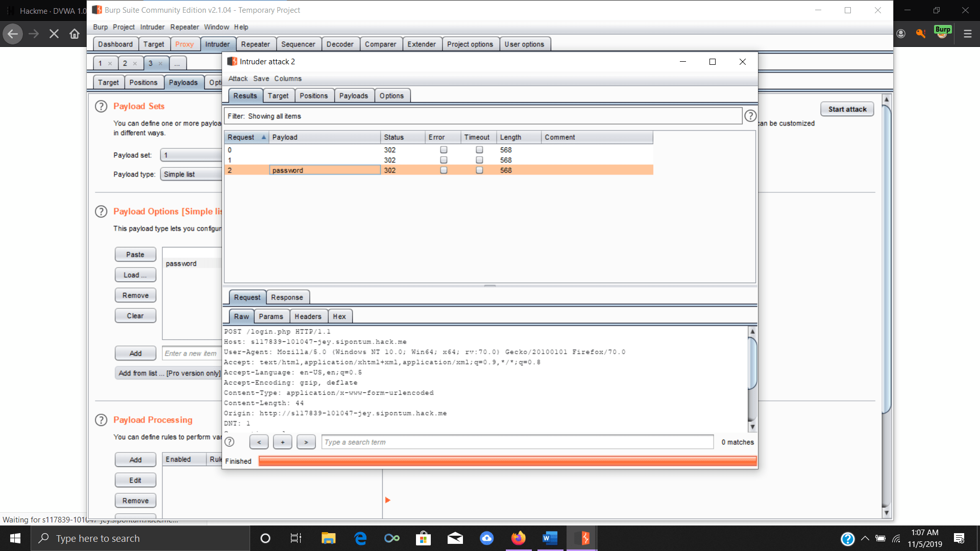
Task: Toggle Error checkbox for request 2
Action: click(444, 170)
